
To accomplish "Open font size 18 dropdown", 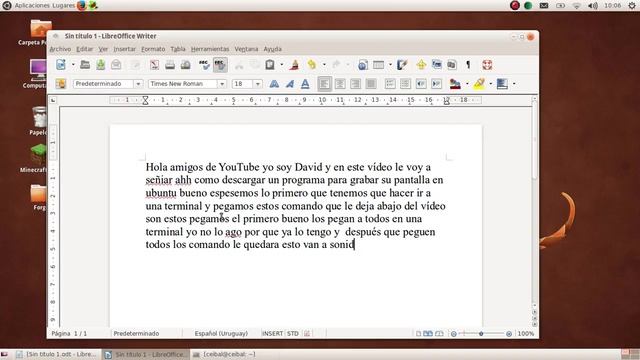I will coord(258,84).
